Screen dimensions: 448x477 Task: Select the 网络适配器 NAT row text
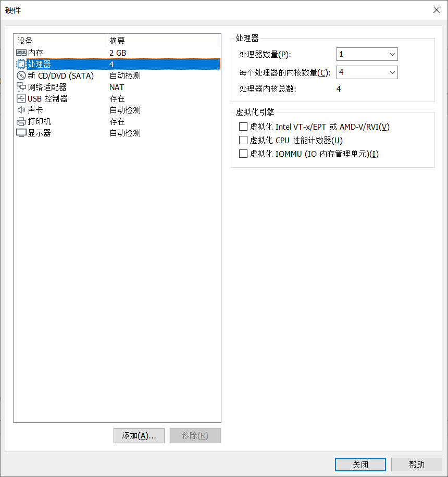[117, 87]
